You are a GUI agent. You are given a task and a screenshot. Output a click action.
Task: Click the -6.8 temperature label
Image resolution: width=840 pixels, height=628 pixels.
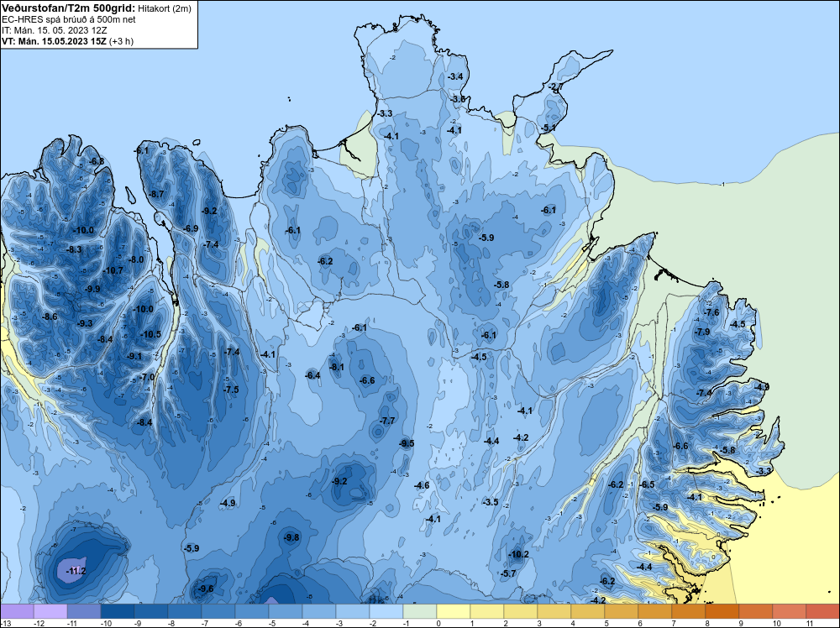click(97, 161)
